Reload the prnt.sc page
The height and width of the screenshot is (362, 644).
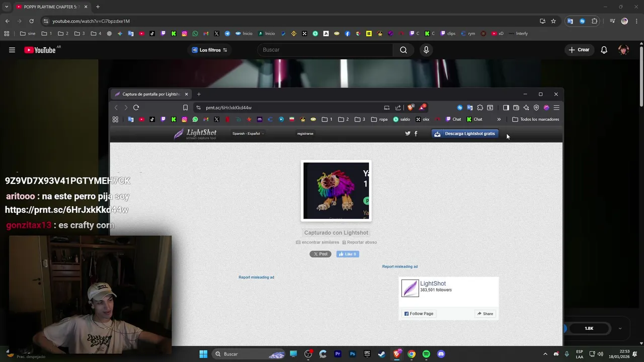point(136,108)
